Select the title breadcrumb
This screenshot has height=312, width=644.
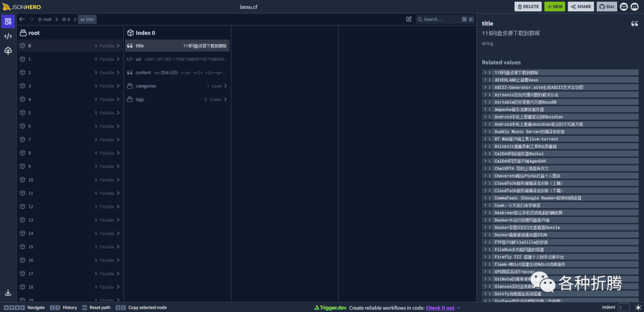87,19
